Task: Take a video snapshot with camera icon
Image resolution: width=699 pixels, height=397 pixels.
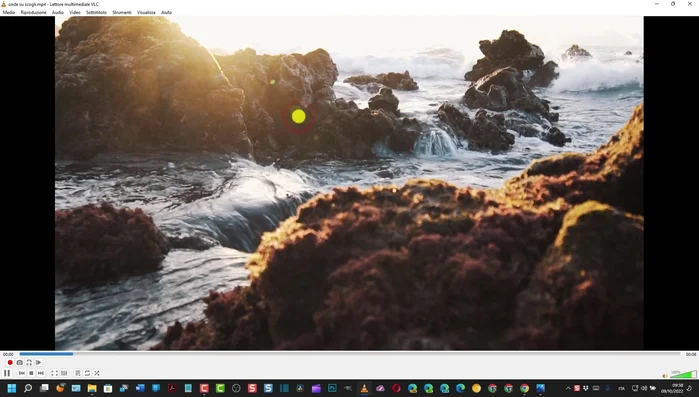Action: (20, 363)
